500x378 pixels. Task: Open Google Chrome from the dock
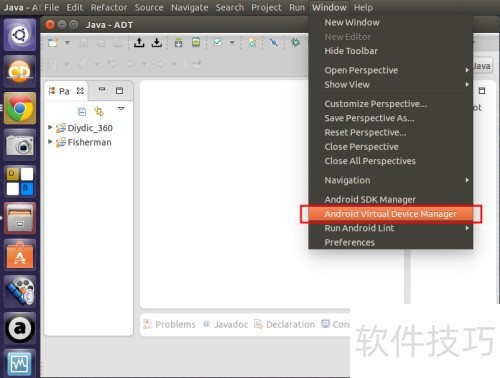tap(20, 108)
